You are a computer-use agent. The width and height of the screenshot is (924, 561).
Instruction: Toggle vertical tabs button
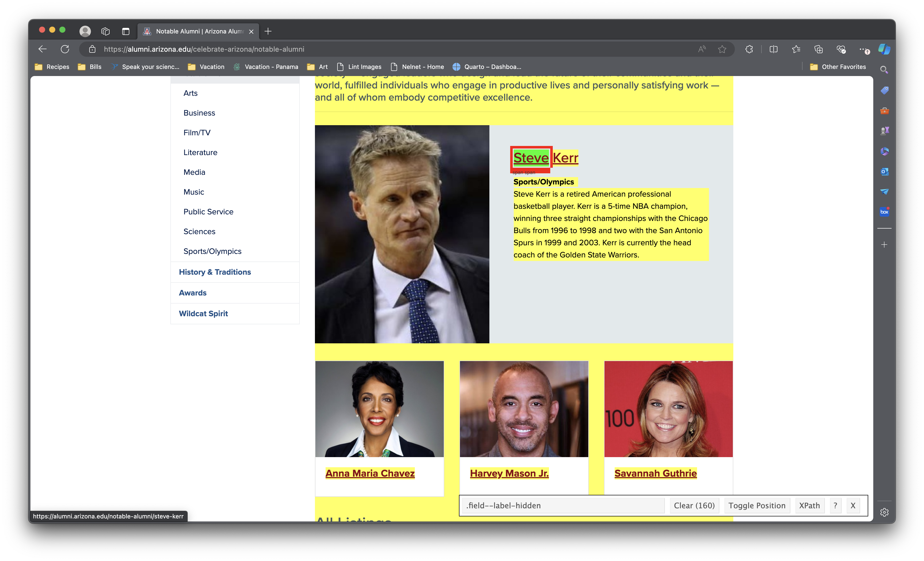[x=126, y=31]
